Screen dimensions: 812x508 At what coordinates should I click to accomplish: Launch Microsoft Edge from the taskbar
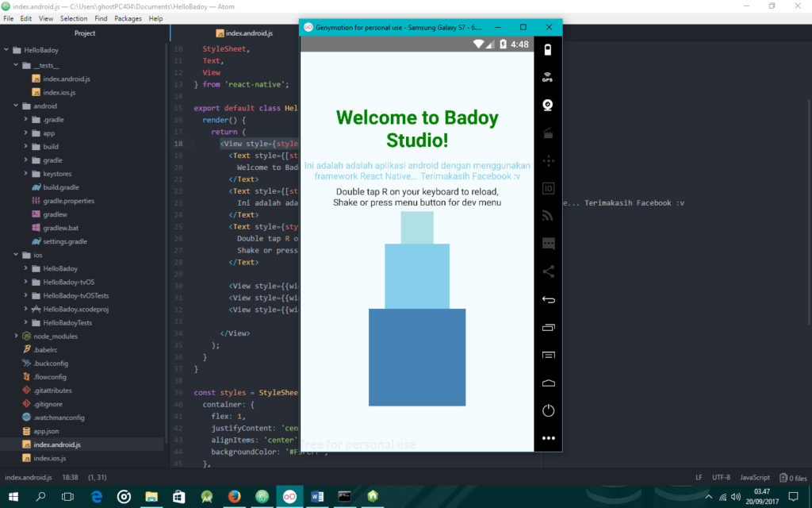(96, 497)
